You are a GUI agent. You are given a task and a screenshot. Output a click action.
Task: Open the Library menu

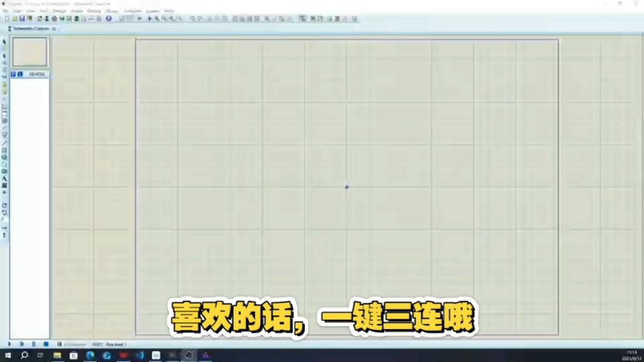pos(112,11)
